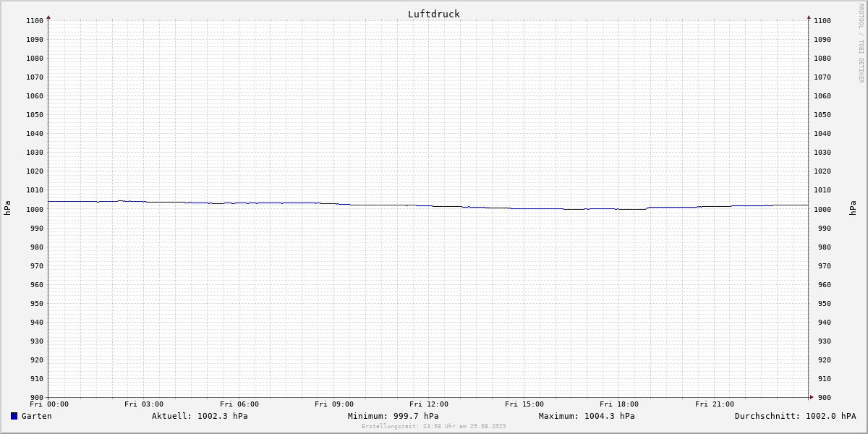Click the Maximum 1004.3 hPa value

tap(587, 416)
